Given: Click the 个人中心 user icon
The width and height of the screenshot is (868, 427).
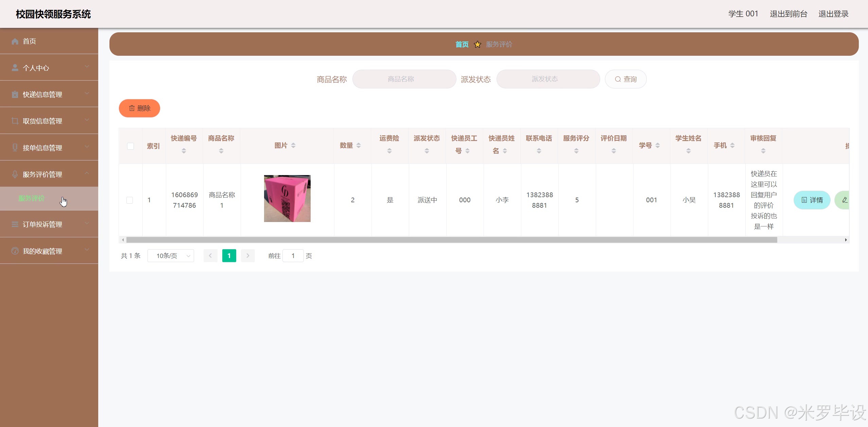Looking at the screenshot, I should 15,68.
